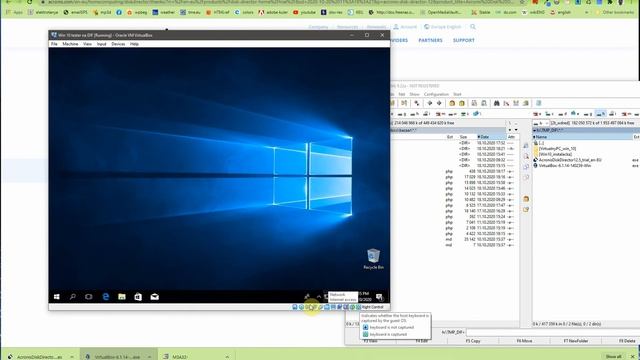Click the Right Control host key indicator
The image size is (640, 360).
pyautogui.click(x=372, y=307)
